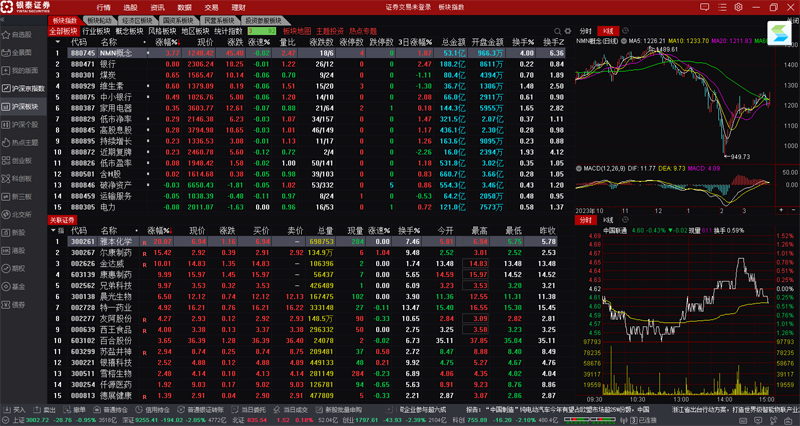Open 北交所 in the sidebar
Image resolution: width=800 pixels, height=426 pixels.
coord(17,214)
